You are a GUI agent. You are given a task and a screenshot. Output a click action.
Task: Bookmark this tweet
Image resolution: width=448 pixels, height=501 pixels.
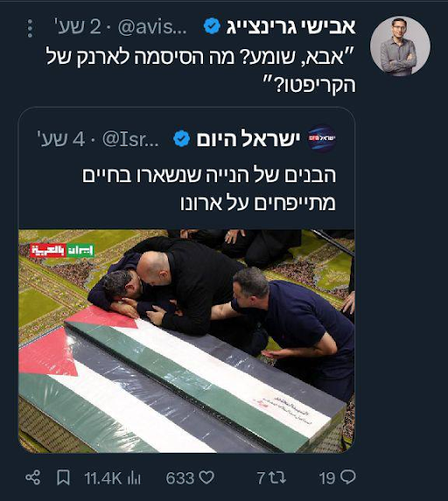coord(63,477)
